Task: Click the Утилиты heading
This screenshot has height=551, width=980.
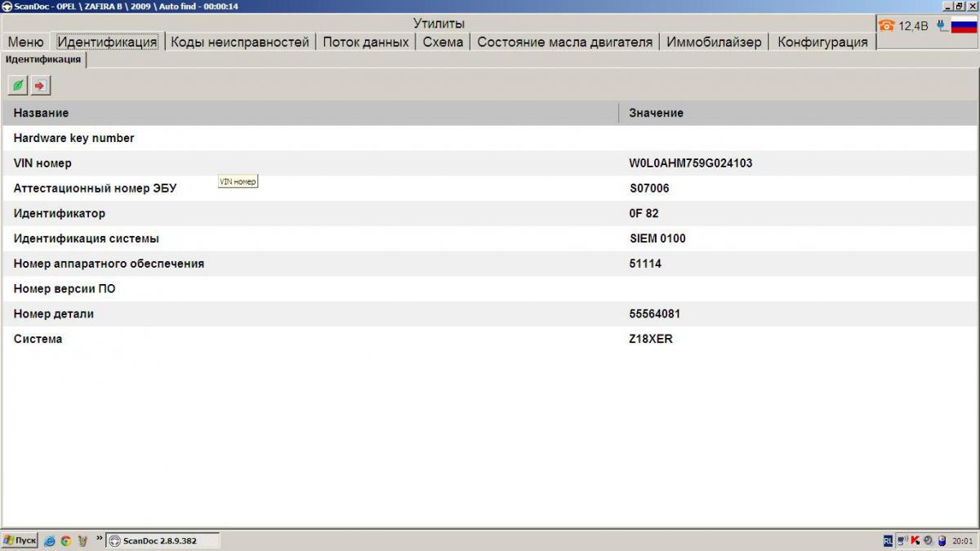Action: (439, 24)
